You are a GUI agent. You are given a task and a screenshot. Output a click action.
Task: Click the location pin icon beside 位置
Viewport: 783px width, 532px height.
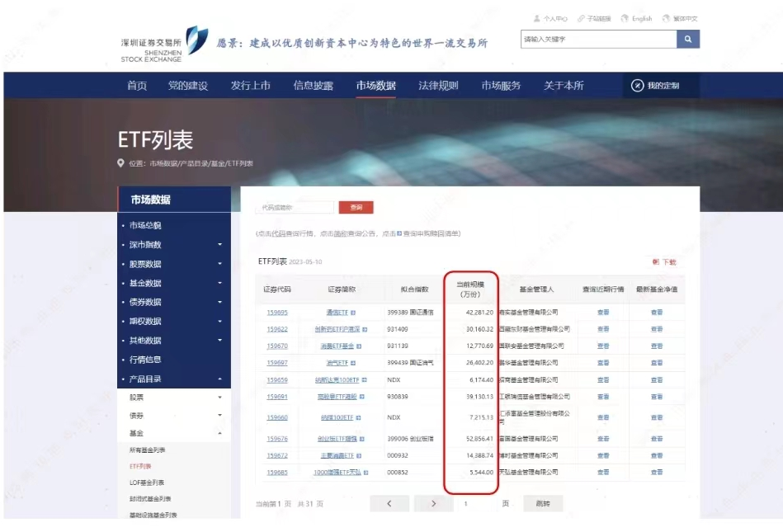pyautogui.click(x=120, y=162)
